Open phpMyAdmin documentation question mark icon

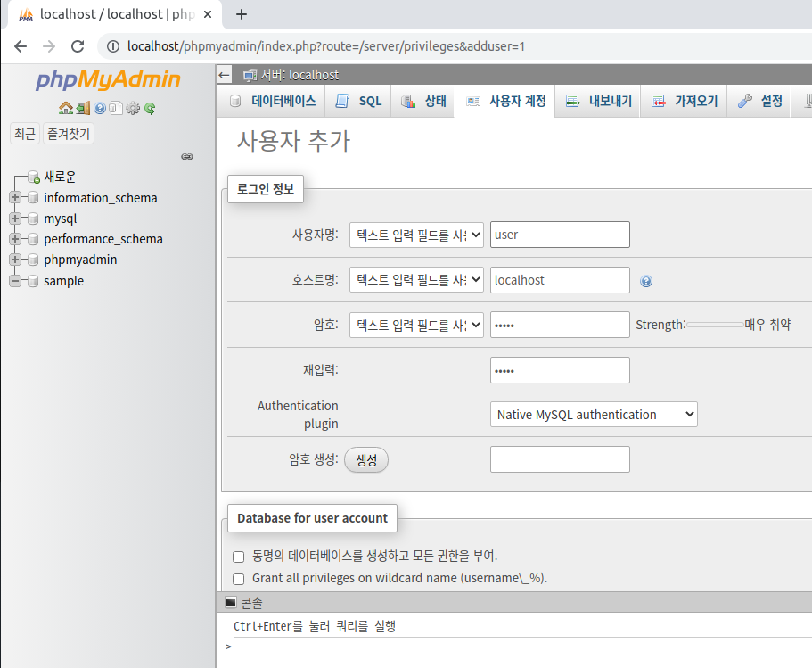click(x=100, y=108)
